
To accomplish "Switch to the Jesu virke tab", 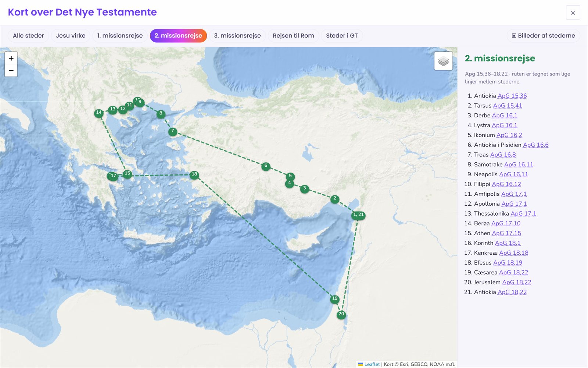I will coord(71,36).
